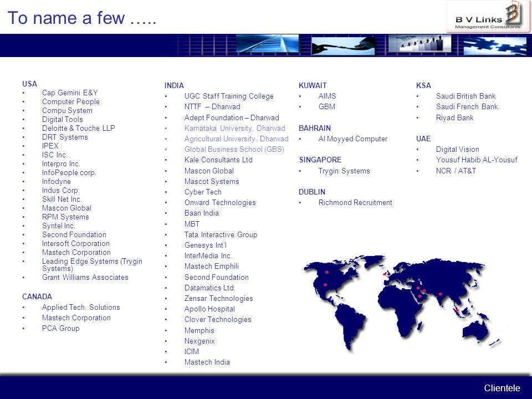Image resolution: width=532 pixels, height=399 pixels.
Task: Select the rising bar chart banner image
Action: coord(420,44)
